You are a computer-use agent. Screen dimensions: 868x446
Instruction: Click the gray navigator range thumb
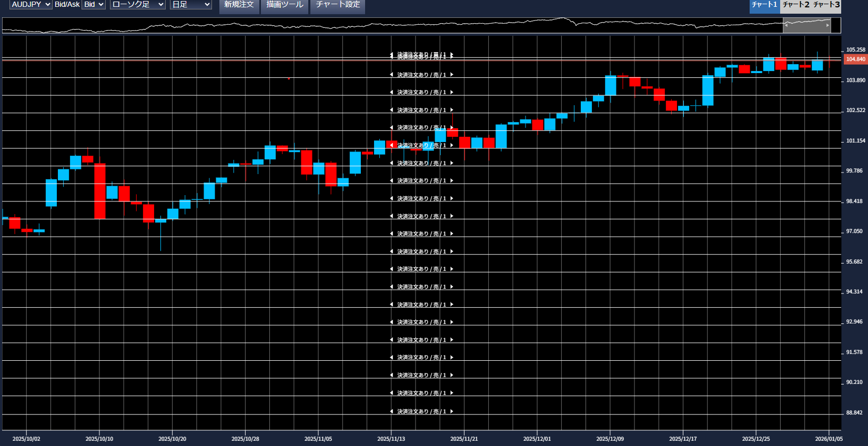(x=807, y=25)
